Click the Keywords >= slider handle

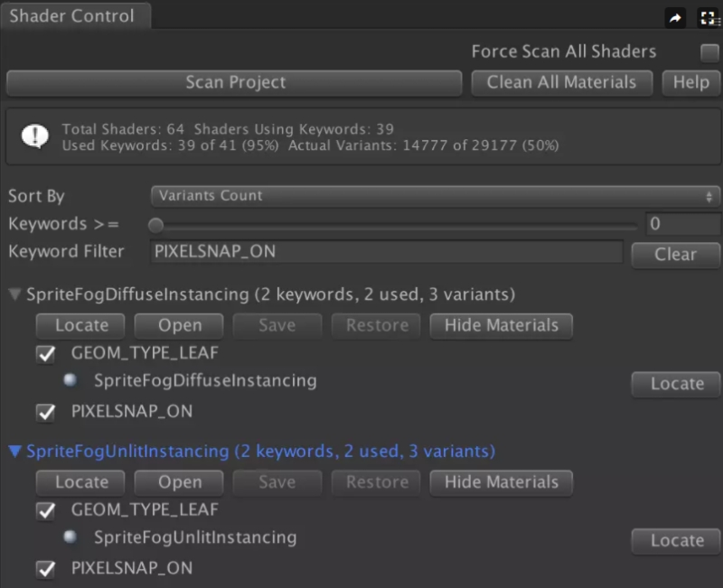[x=155, y=225]
